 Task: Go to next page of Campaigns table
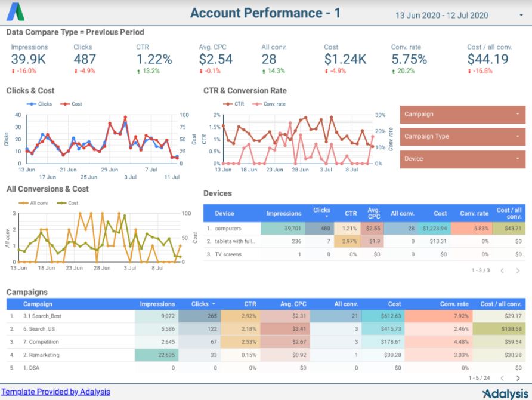[x=518, y=378]
